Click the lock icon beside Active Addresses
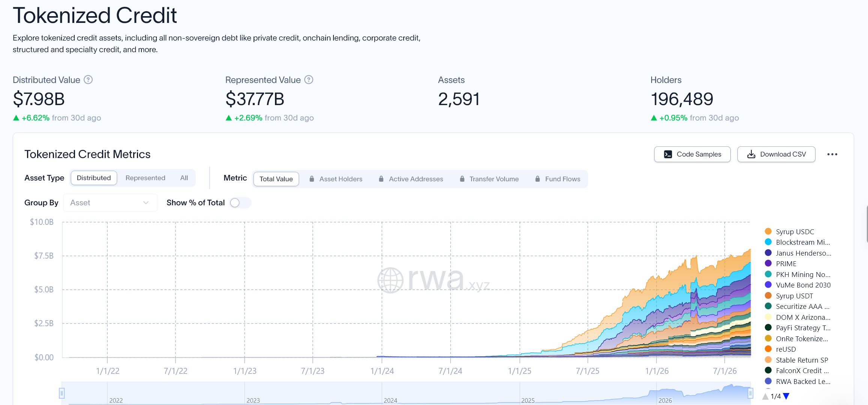The height and width of the screenshot is (405, 868). 381,179
